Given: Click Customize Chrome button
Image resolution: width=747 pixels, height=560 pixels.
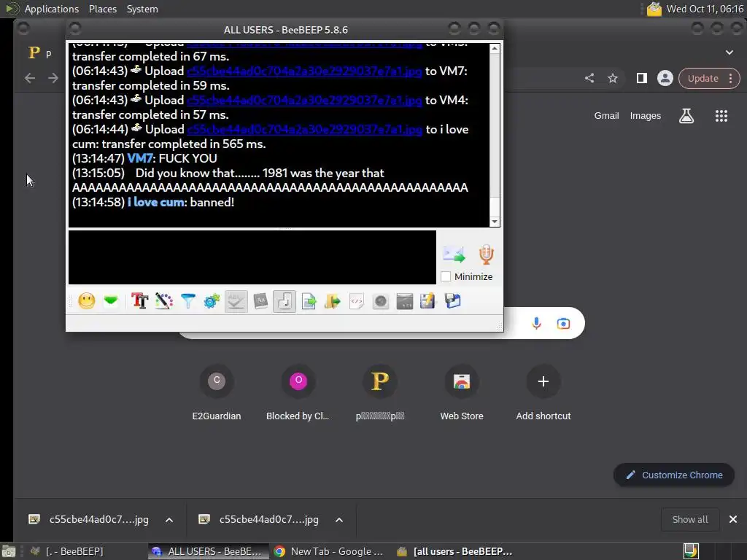Looking at the screenshot, I should tap(673, 475).
